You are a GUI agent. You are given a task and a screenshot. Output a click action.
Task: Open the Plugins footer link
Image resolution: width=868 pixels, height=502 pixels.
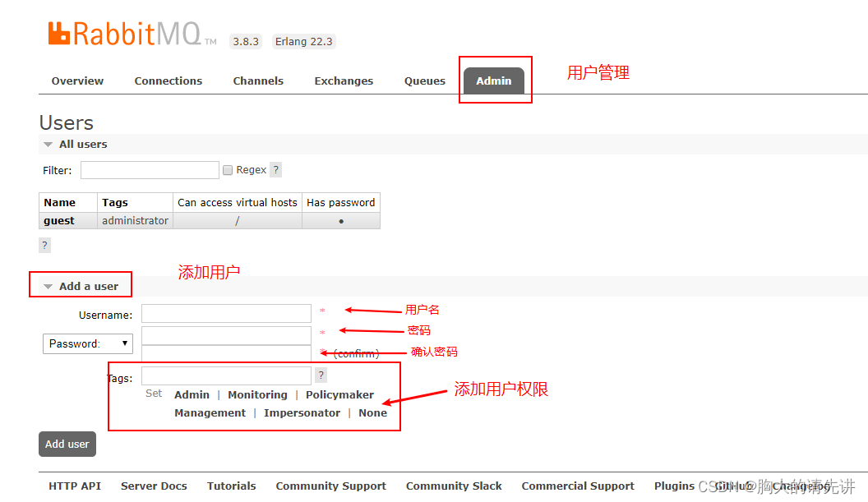tap(674, 486)
